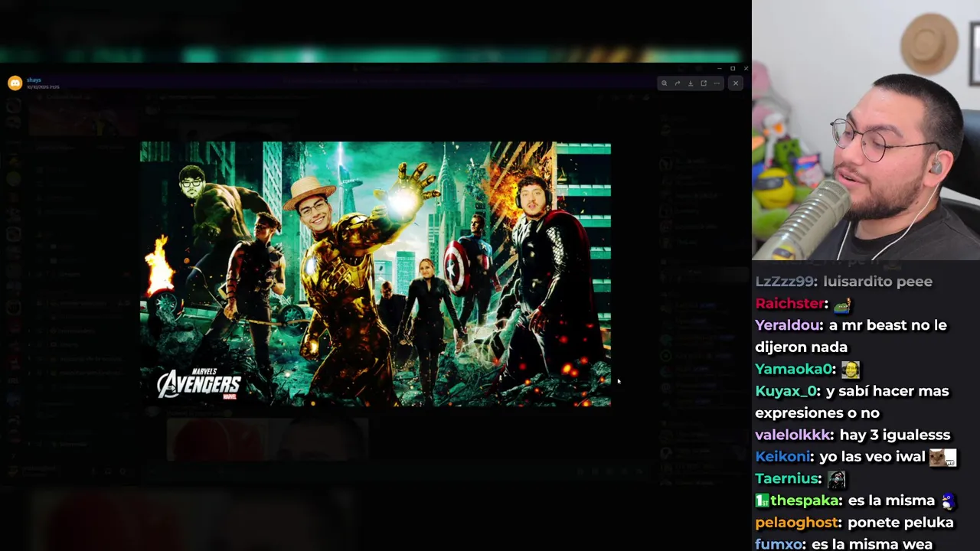Click the emote in Yamaoka0's message
Screen dimensions: 980x551
pyautogui.click(x=851, y=370)
